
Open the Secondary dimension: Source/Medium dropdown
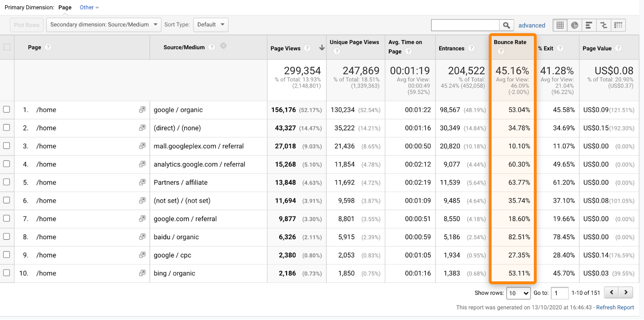(x=104, y=25)
